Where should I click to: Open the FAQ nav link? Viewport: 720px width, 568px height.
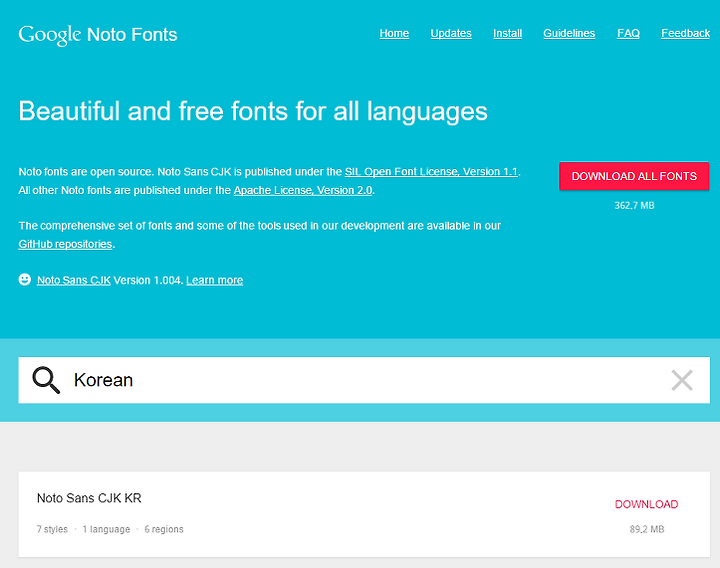coord(628,34)
